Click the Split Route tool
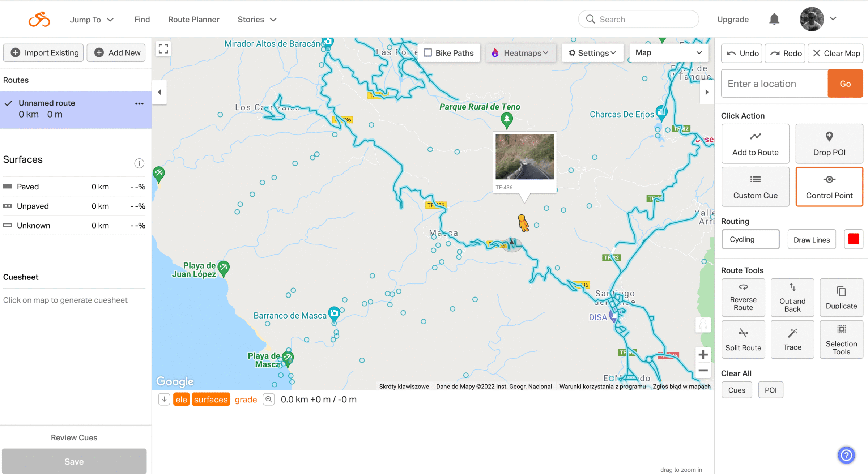Viewport: 868px width, 474px height. (x=743, y=339)
